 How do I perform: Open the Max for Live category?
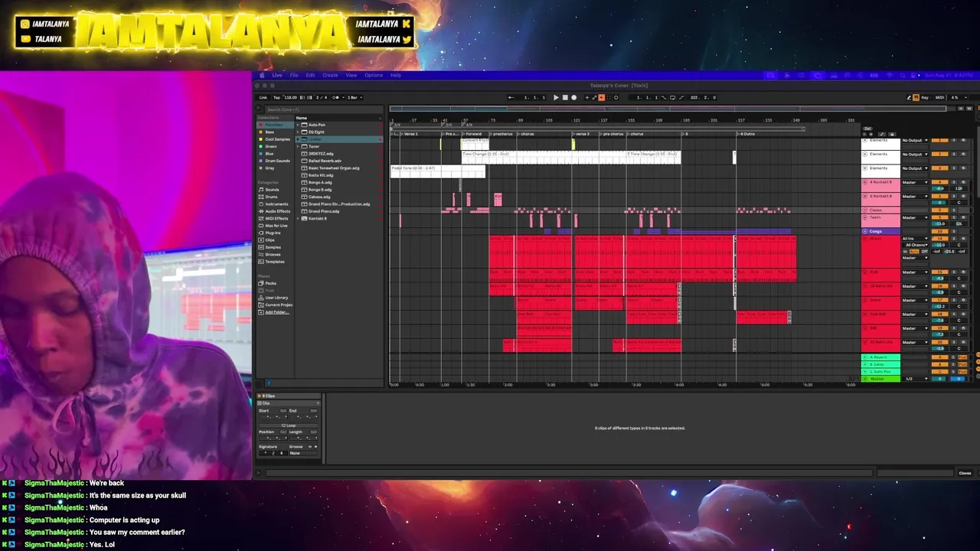pos(276,226)
